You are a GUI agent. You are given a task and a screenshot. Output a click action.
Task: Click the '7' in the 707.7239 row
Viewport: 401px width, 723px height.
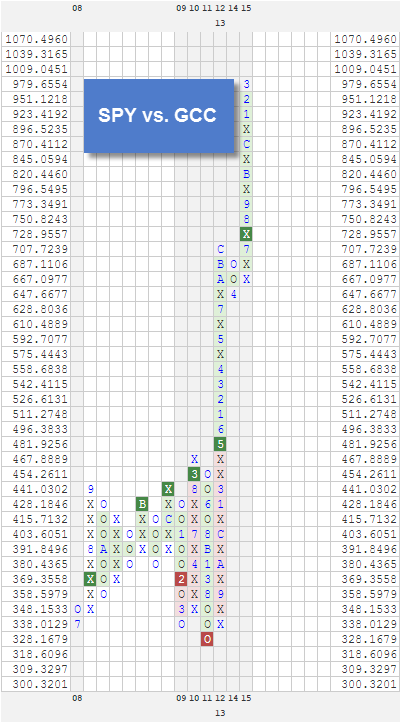click(x=247, y=249)
